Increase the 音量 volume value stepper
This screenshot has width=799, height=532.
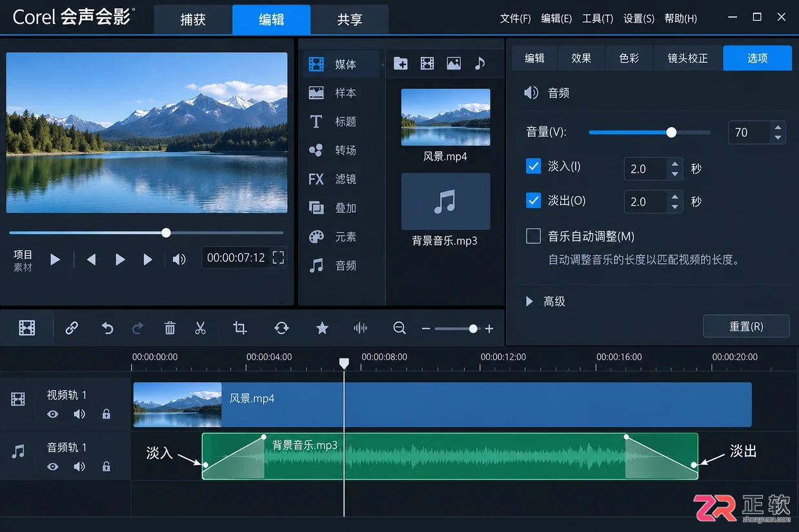pyautogui.click(x=778, y=127)
